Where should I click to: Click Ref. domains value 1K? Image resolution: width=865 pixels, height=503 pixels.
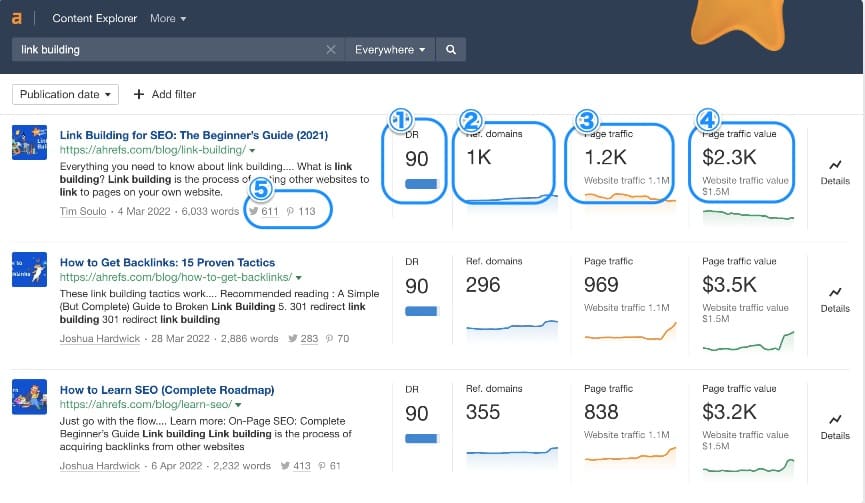(478, 158)
